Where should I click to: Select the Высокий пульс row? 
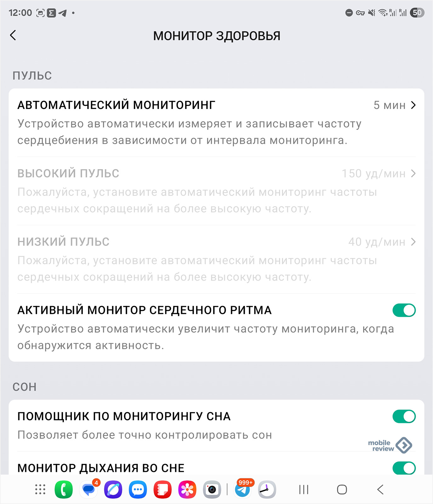217,191
